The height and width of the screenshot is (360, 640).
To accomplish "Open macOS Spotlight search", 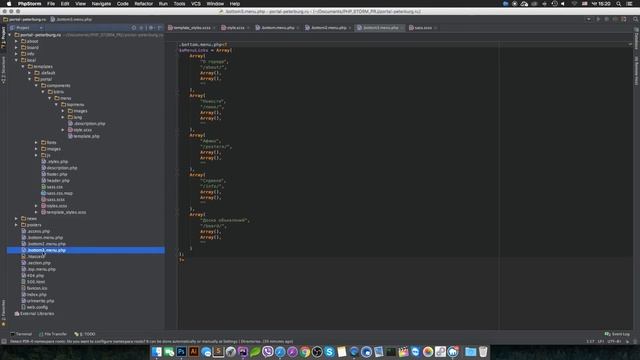I will pos(619,4).
